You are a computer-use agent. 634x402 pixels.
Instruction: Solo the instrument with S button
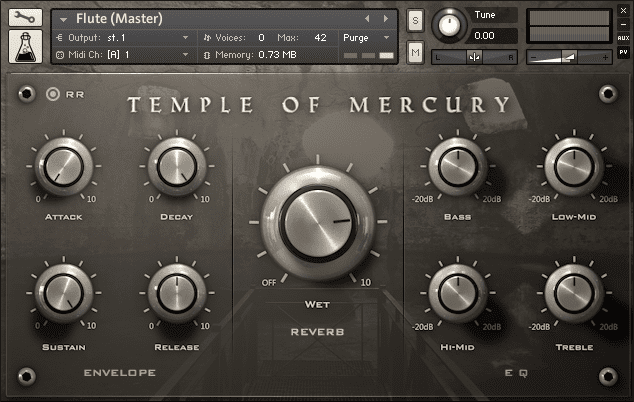(415, 20)
